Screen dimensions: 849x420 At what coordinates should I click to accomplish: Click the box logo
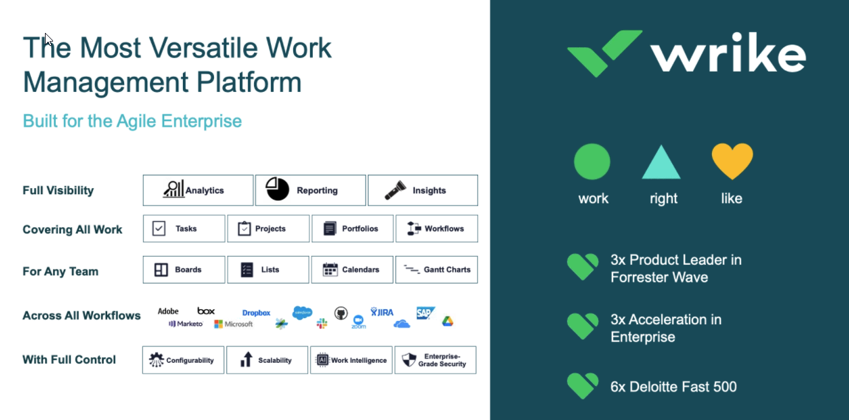coord(206,311)
